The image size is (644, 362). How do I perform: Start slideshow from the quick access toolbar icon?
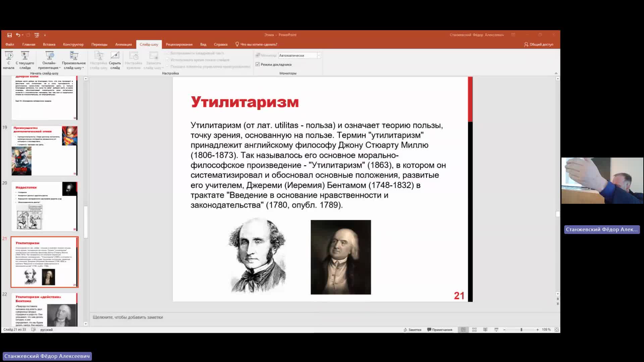click(x=37, y=35)
